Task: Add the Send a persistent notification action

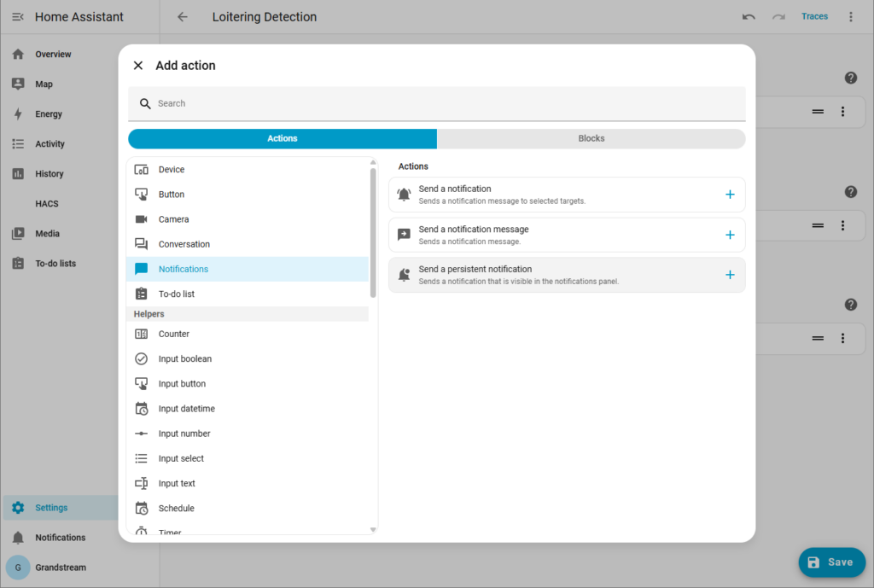Action: [x=730, y=275]
